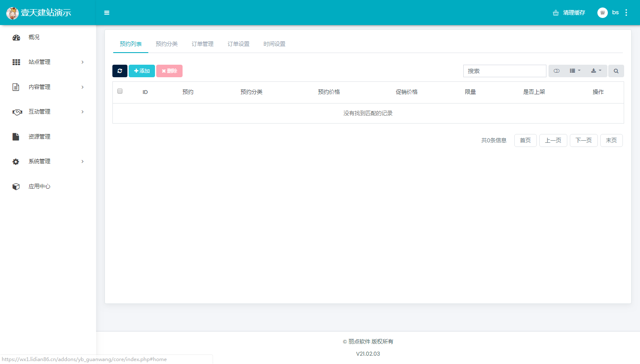Click the clear cache broom icon
Screen dimensions: 640x364
tap(556, 13)
